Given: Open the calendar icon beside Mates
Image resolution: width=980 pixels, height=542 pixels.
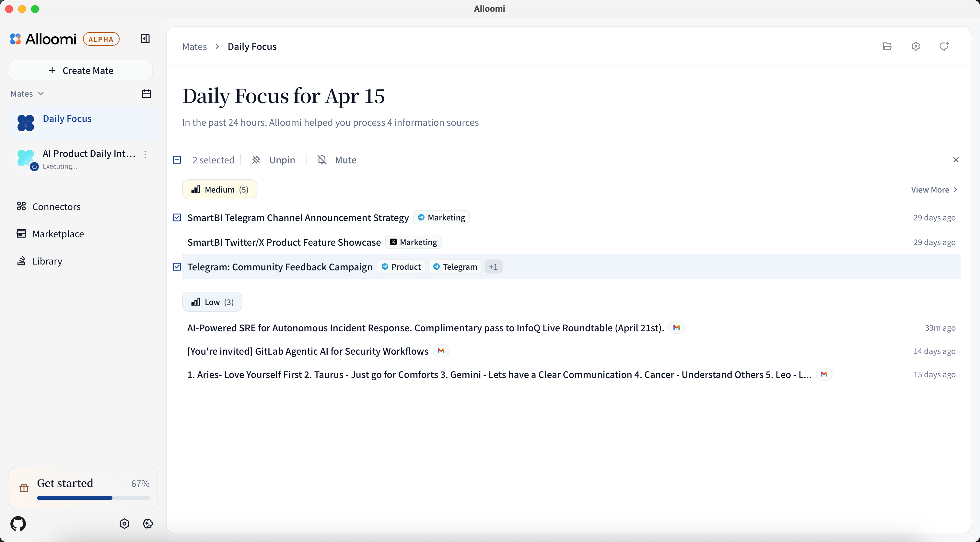Looking at the screenshot, I should coord(146,94).
